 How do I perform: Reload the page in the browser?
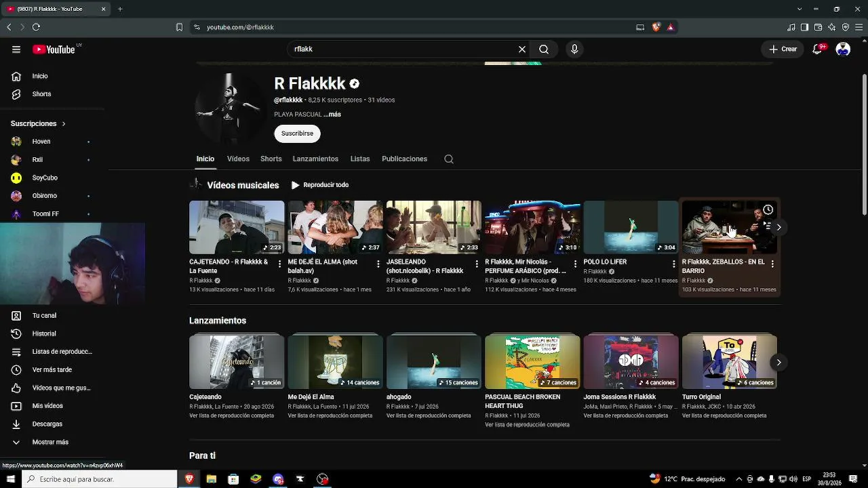(36, 27)
